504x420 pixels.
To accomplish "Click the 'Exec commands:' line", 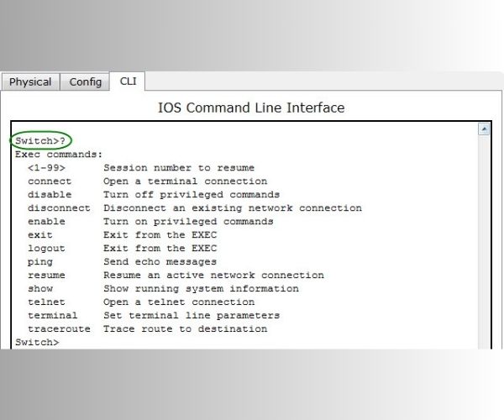I will tap(59, 155).
